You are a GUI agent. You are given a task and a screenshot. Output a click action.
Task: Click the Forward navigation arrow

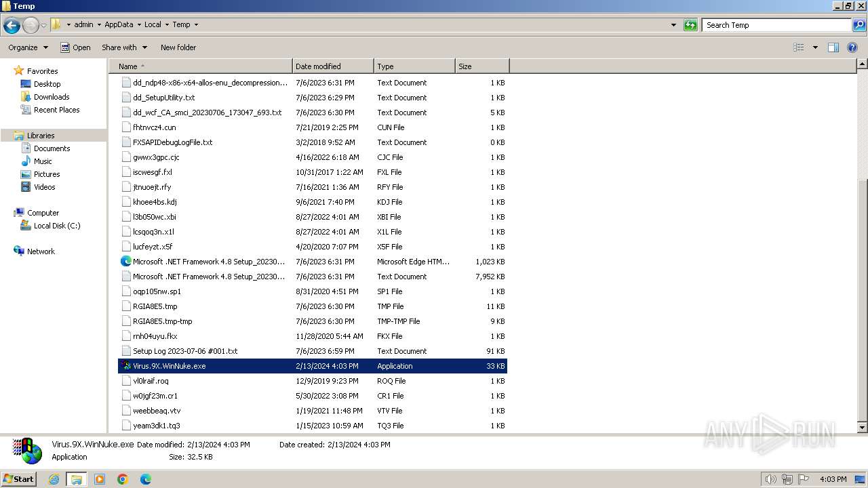(x=31, y=26)
